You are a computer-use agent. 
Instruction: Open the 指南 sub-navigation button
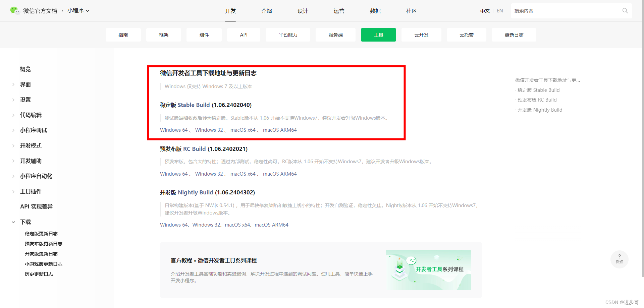click(123, 35)
